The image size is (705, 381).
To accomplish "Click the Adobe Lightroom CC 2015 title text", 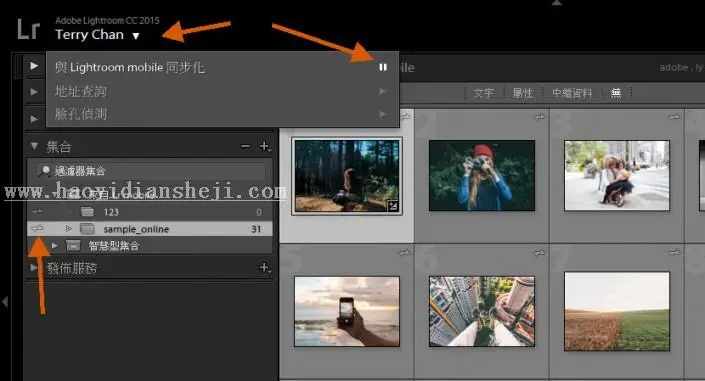I will tap(107, 20).
